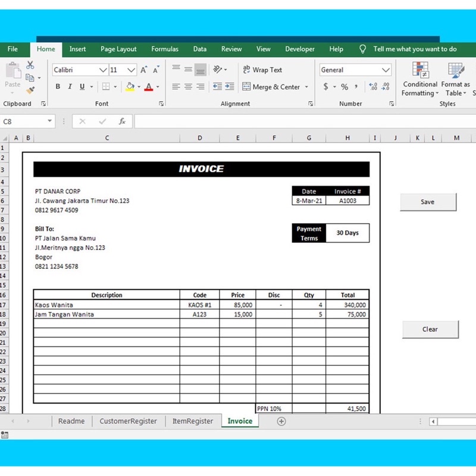Click the Increase Indent icon

click(230, 87)
